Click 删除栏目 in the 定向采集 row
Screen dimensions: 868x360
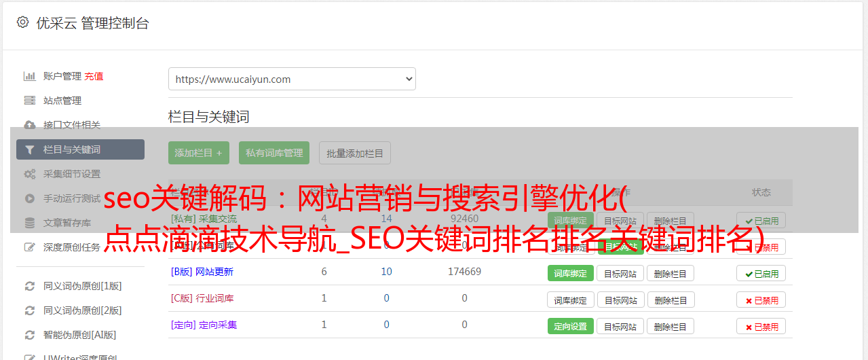(x=671, y=326)
